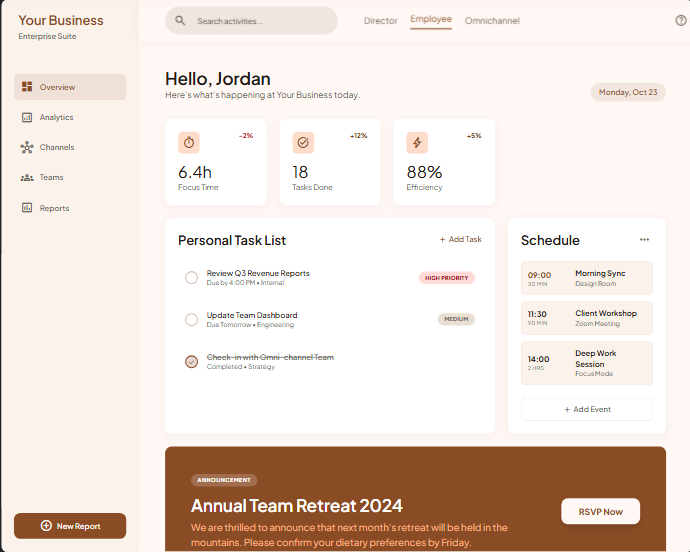Click the +5% change indicator
The height and width of the screenshot is (552, 690).
pyautogui.click(x=474, y=136)
